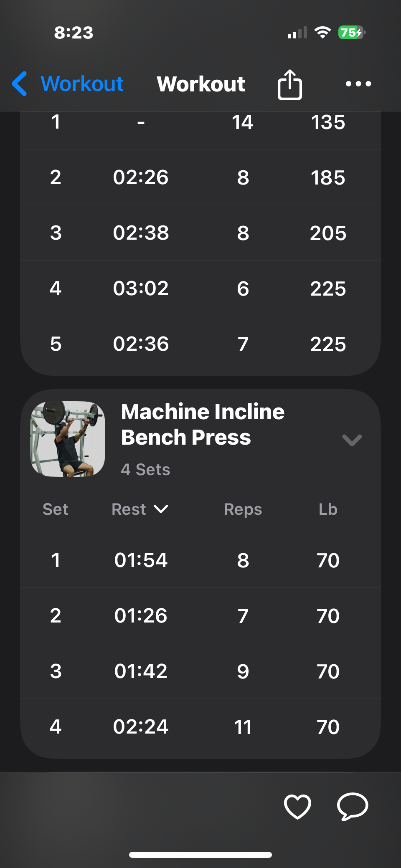Tap the cellular signal bars icon
The width and height of the screenshot is (401, 868).
point(297,33)
